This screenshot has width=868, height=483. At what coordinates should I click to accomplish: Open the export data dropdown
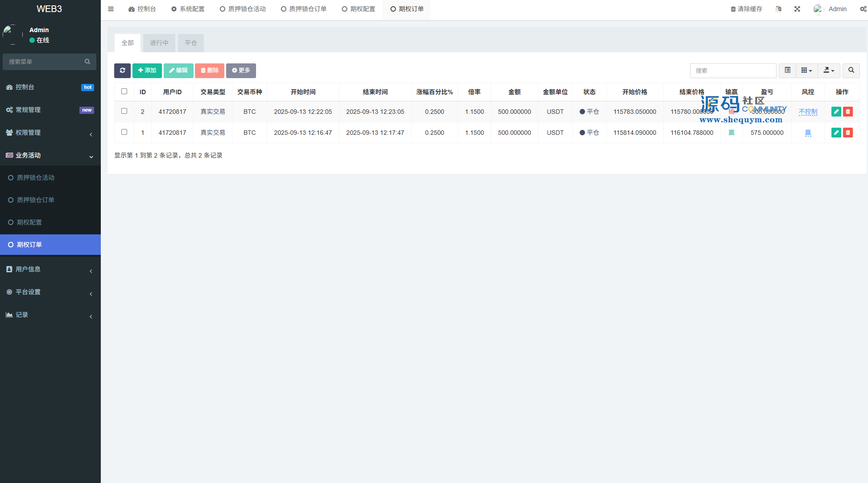tap(829, 71)
